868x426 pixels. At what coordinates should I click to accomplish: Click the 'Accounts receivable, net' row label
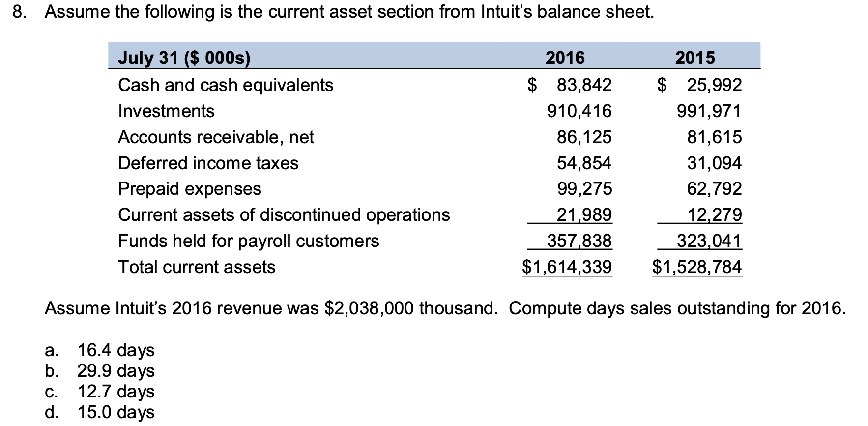[x=216, y=137]
